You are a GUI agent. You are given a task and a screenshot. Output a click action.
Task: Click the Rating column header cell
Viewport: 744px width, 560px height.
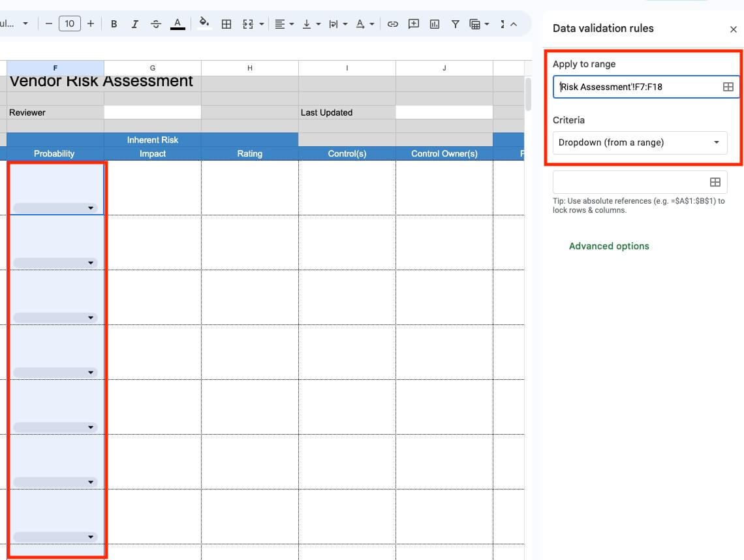tap(250, 154)
